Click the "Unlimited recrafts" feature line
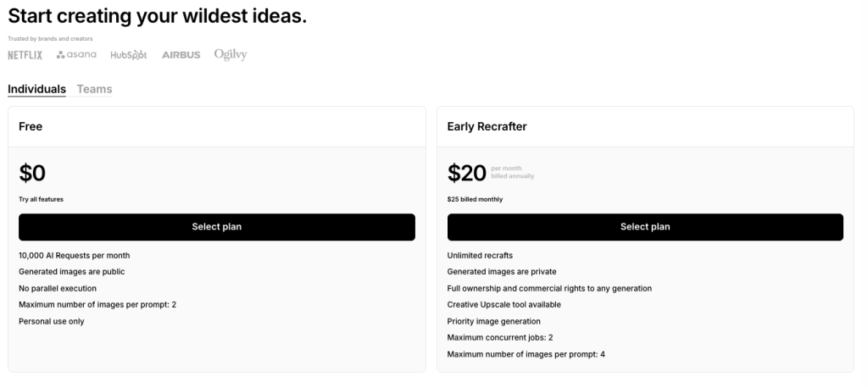This screenshot has height=388, width=868. [480, 255]
